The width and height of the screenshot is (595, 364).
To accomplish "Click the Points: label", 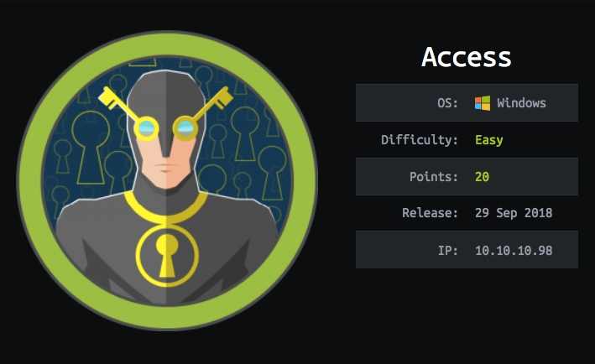I will [x=434, y=177].
